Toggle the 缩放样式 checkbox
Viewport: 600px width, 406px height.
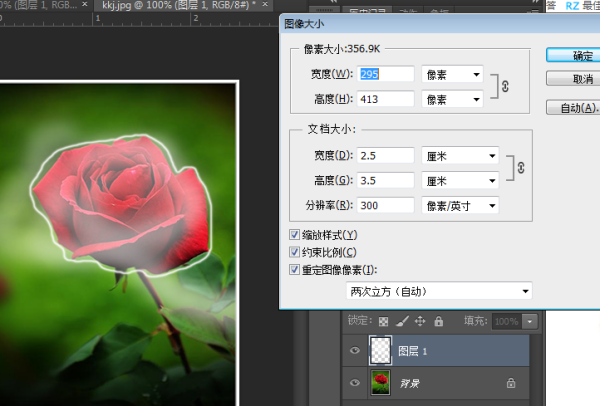[x=294, y=235]
